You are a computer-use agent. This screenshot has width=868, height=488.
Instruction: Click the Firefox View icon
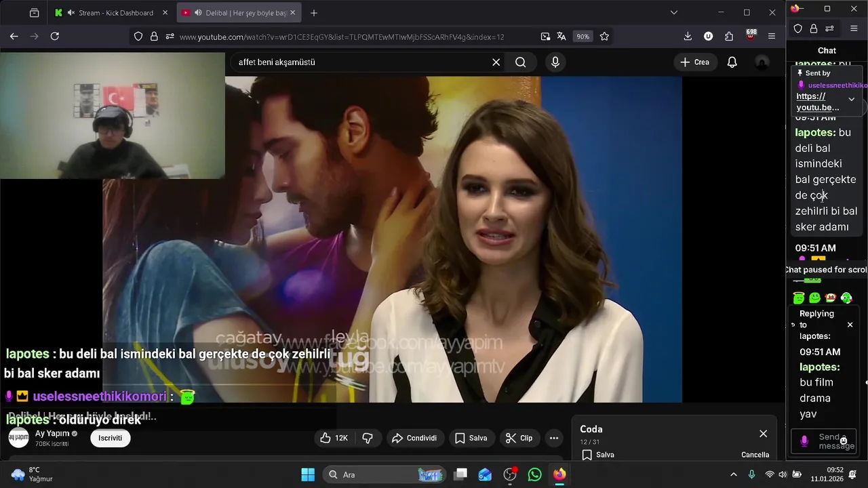(35, 13)
